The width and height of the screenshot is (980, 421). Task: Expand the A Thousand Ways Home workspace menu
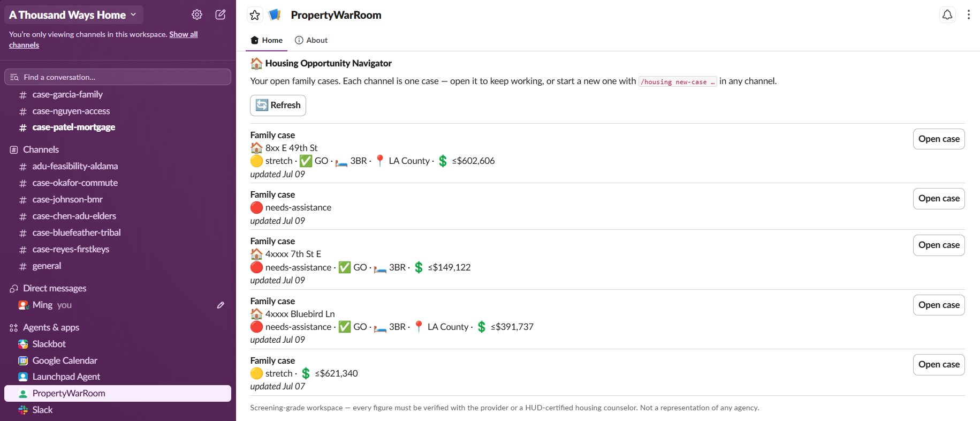(x=73, y=15)
